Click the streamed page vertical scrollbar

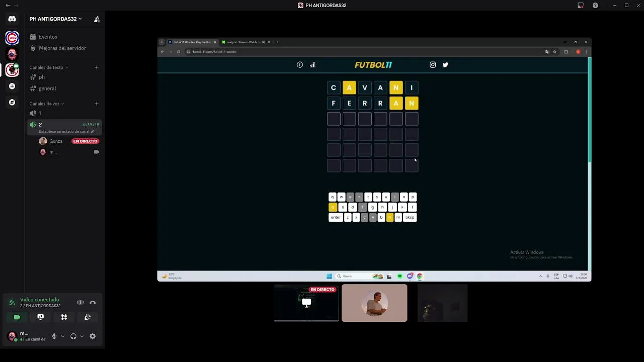tap(590, 110)
